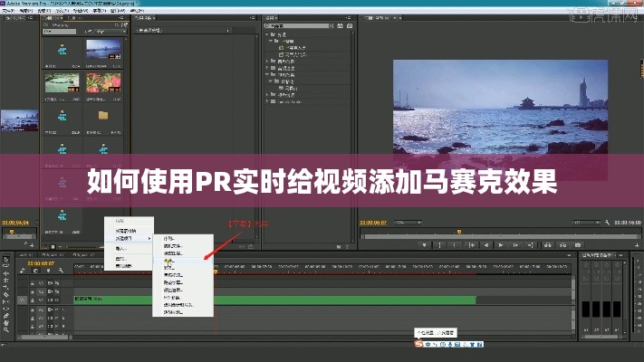Screen dimensions: 644x362
Task: Expand the first collapsed effects folder
Action: click(268, 61)
